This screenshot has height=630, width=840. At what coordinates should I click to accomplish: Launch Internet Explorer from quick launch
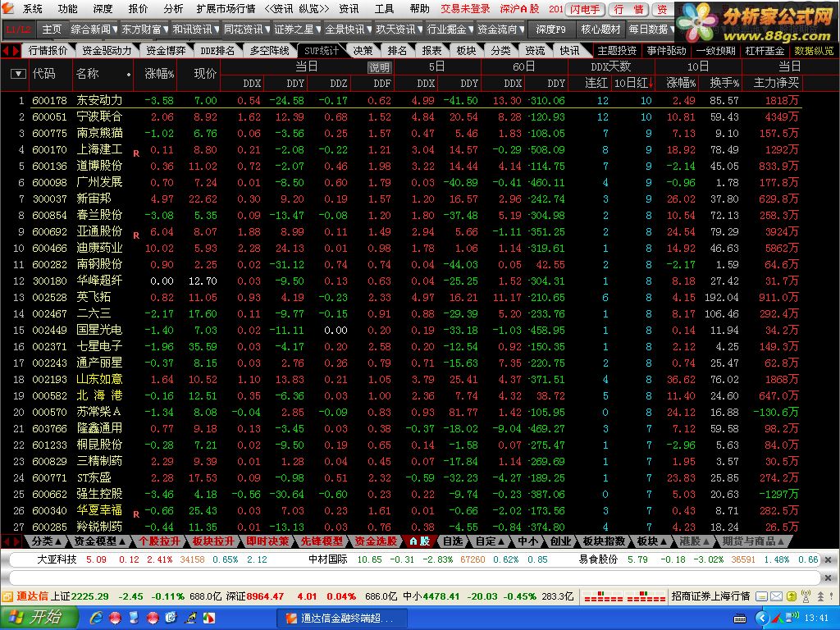(x=97, y=618)
